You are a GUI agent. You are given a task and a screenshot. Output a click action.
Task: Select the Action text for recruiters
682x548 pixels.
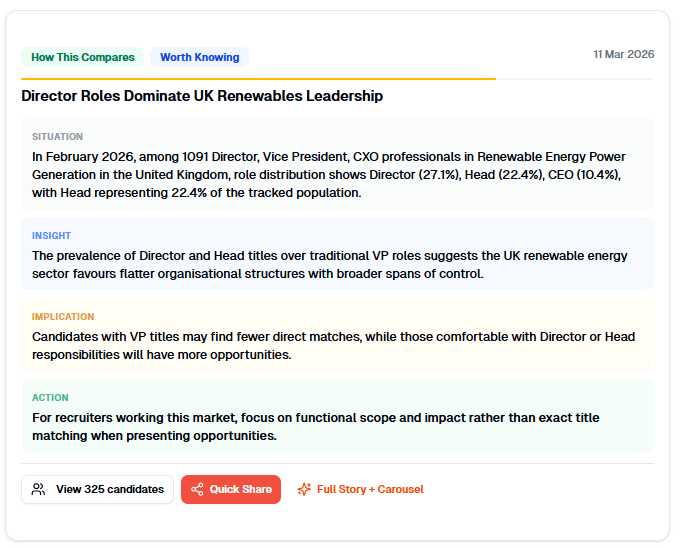click(315, 427)
